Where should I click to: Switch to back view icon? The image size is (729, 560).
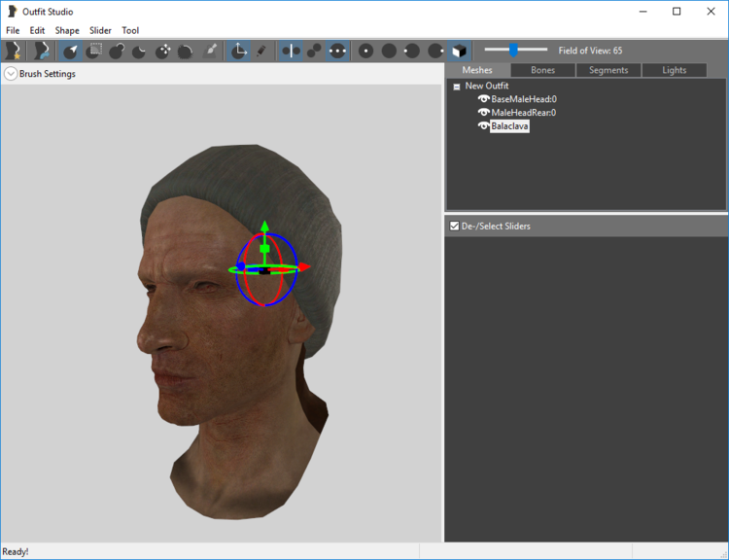pos(389,51)
